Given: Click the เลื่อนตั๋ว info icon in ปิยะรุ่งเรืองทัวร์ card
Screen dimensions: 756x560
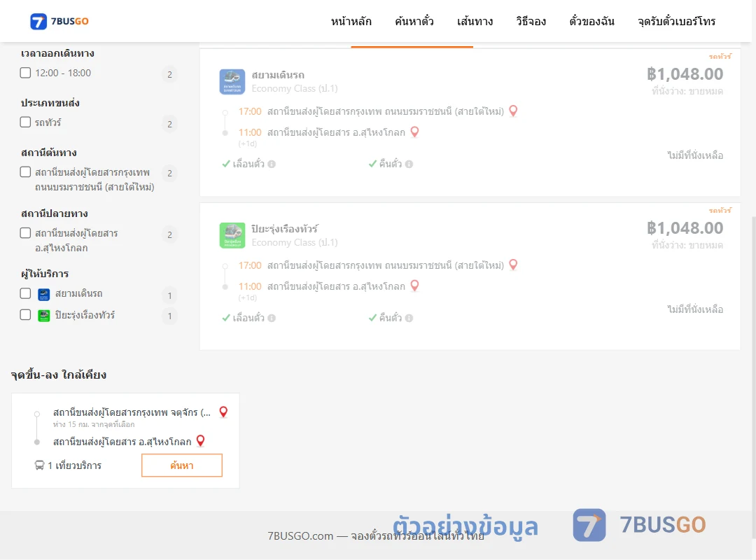Looking at the screenshot, I should (272, 318).
